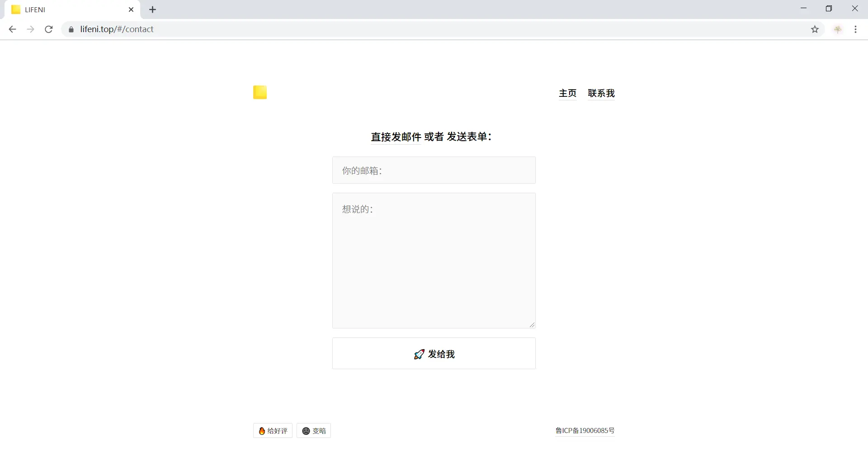Toggle 给好评 at the page bottom
This screenshot has width=868, height=466.
[272, 430]
